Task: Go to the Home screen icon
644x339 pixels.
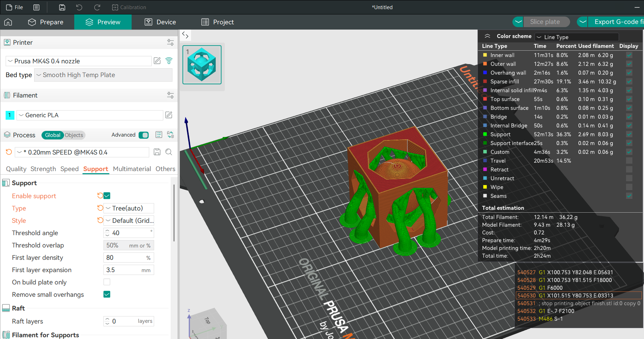Action: tap(8, 22)
